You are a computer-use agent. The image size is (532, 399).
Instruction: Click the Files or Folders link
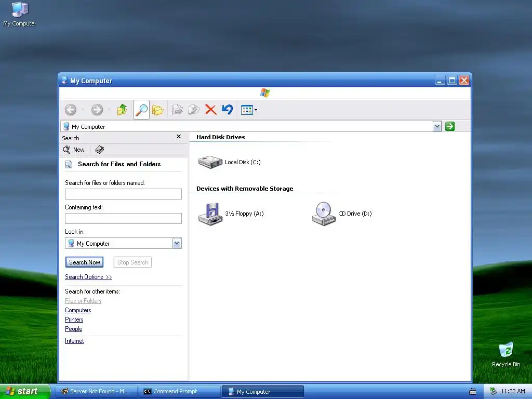pyautogui.click(x=83, y=301)
